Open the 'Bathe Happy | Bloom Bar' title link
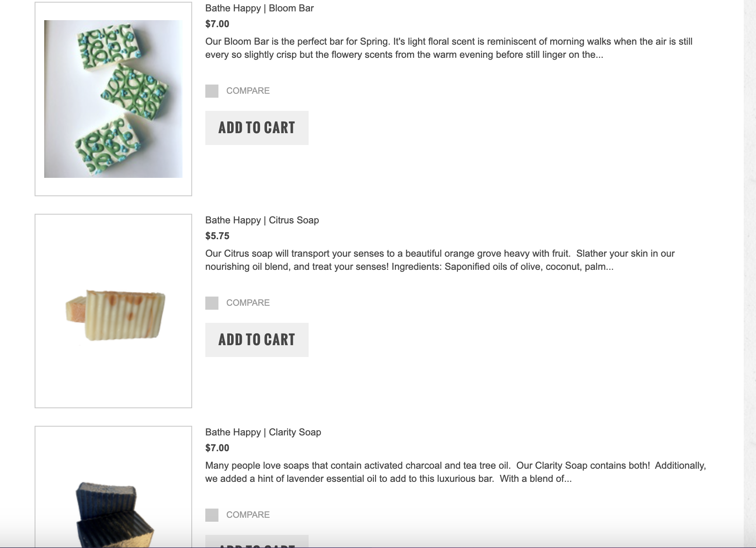Viewport: 756px width, 548px height. click(259, 8)
